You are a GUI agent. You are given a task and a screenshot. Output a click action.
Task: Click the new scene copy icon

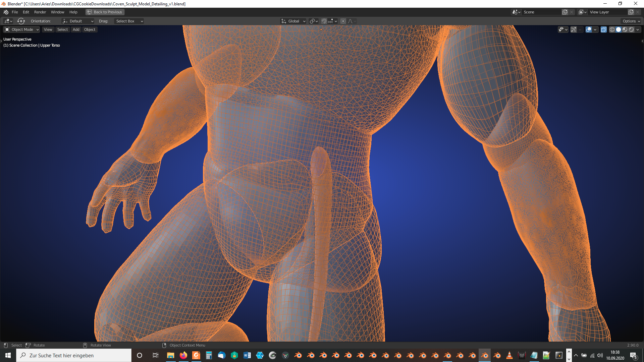pos(565,12)
